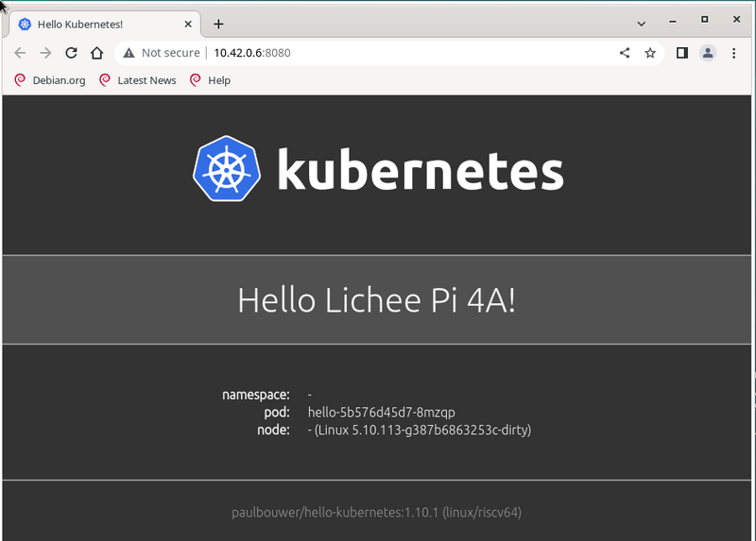Screen dimensions: 756x541
Task: Close the Hello Kubernetes! tab
Action: click(x=188, y=25)
